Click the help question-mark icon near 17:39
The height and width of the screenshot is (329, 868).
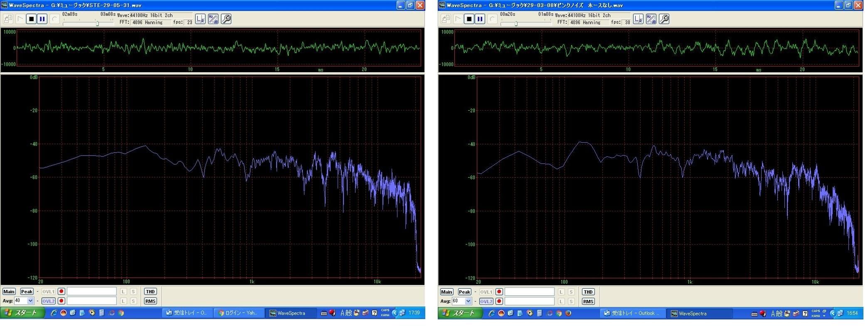(x=375, y=313)
